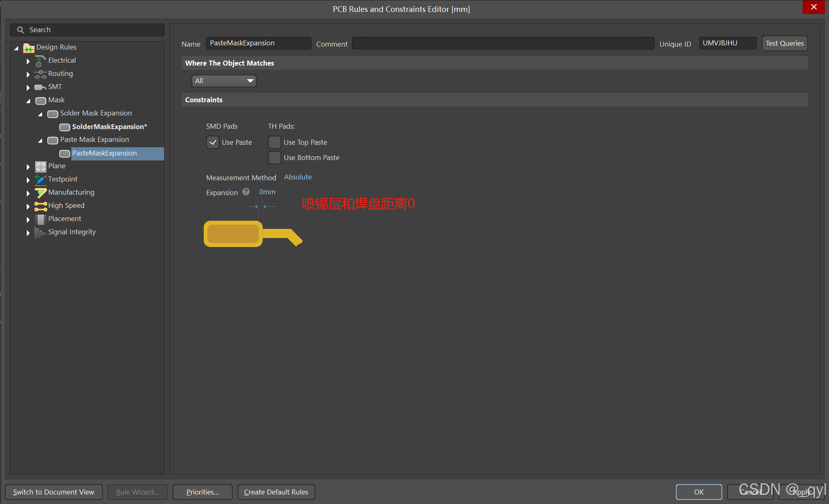Select the SolderMaskExpansion* rule item
The image size is (829, 504).
pos(109,127)
